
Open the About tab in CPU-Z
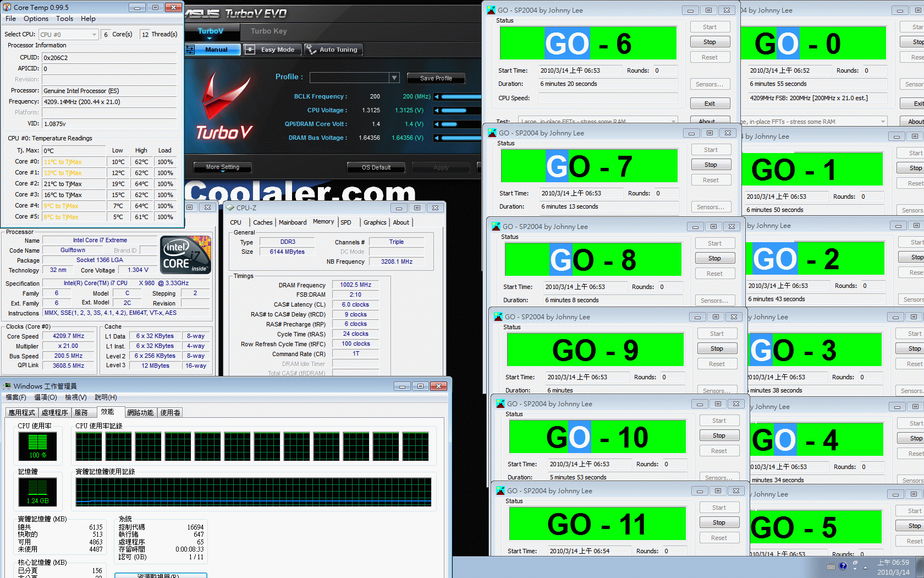tap(401, 222)
